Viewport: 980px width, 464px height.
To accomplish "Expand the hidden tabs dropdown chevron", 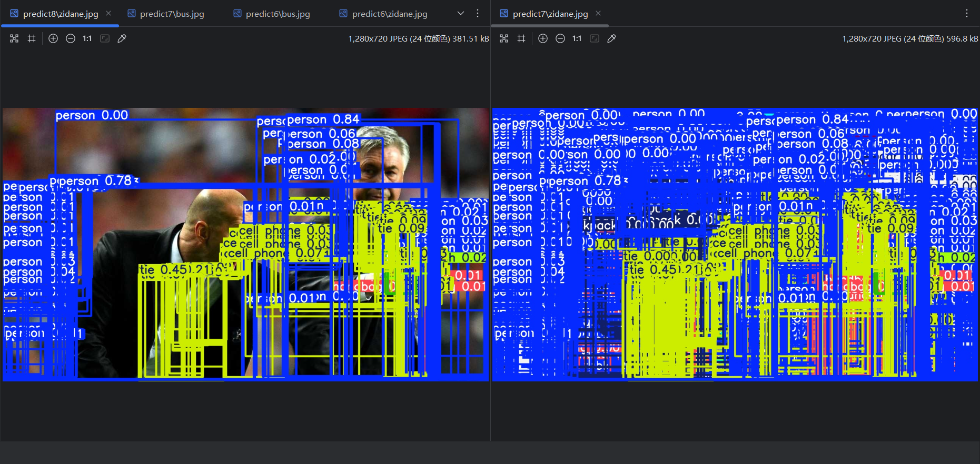I will 461,13.
